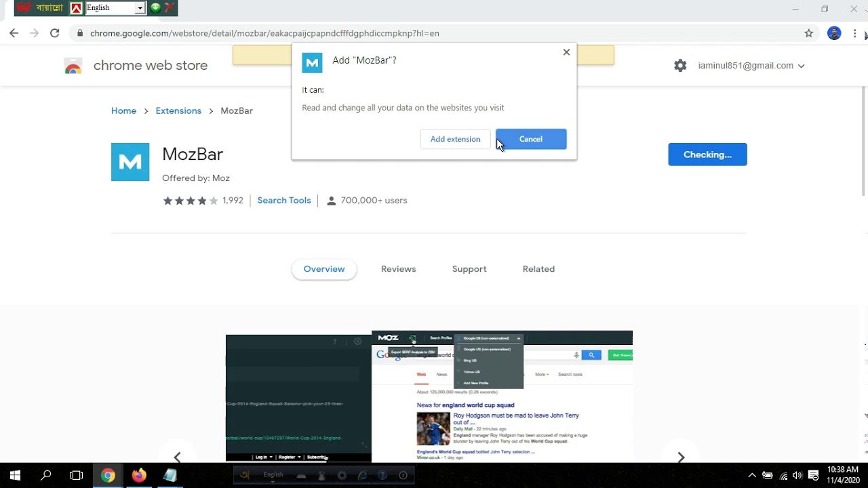Open the Chrome three-dot menu
The image size is (868, 488).
[855, 33]
